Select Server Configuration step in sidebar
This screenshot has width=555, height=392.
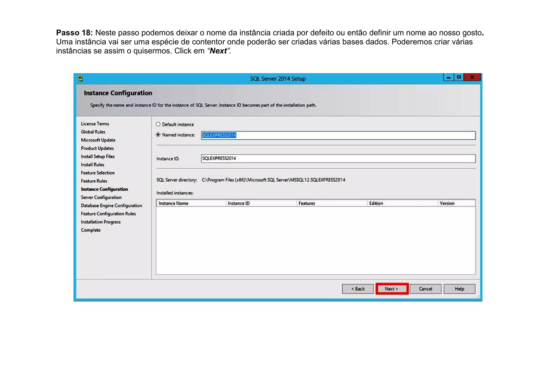101,197
